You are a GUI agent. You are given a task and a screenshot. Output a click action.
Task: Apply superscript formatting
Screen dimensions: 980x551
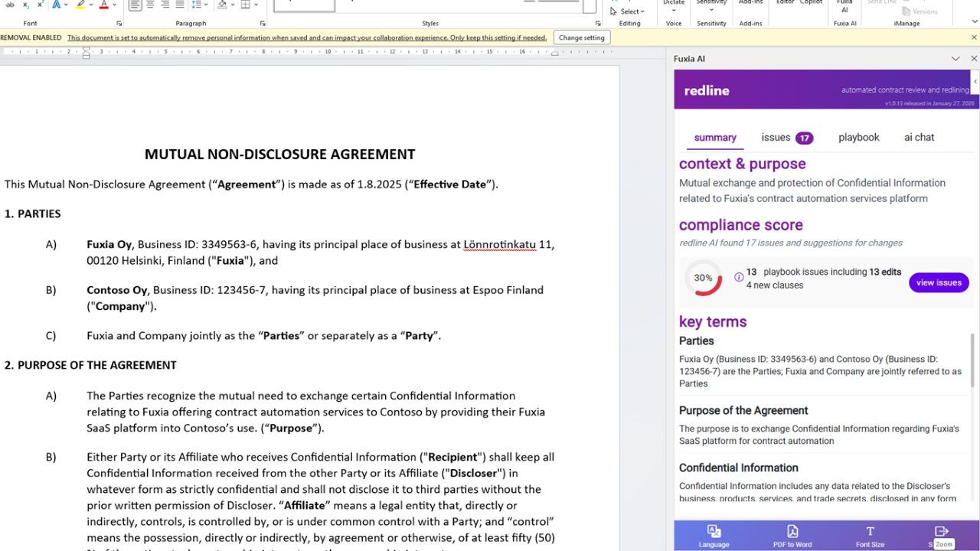[41, 5]
